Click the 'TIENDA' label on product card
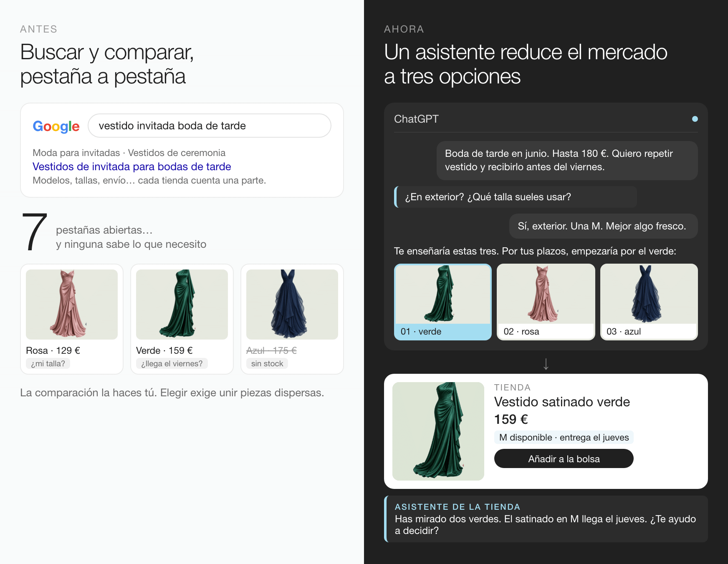This screenshot has width=728, height=564. click(x=512, y=388)
